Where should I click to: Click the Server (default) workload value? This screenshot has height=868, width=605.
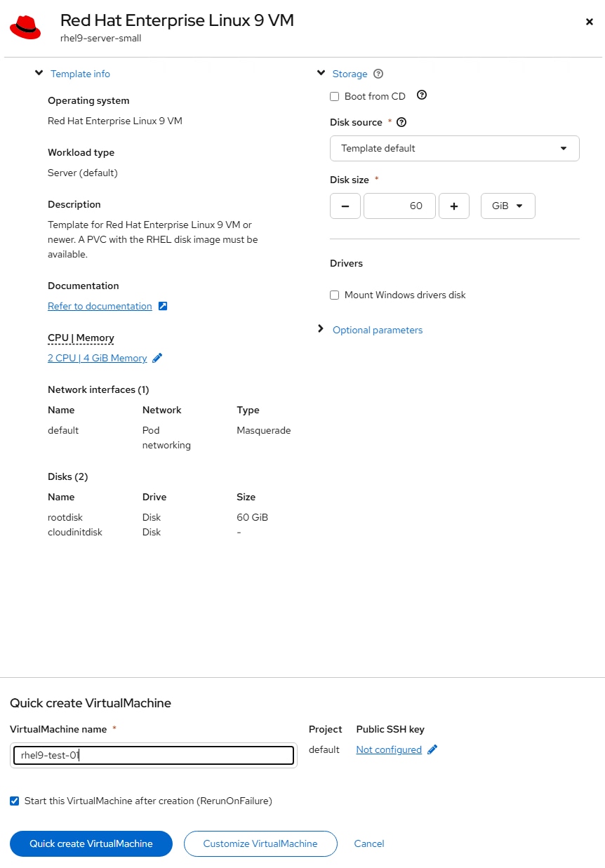pyautogui.click(x=83, y=173)
